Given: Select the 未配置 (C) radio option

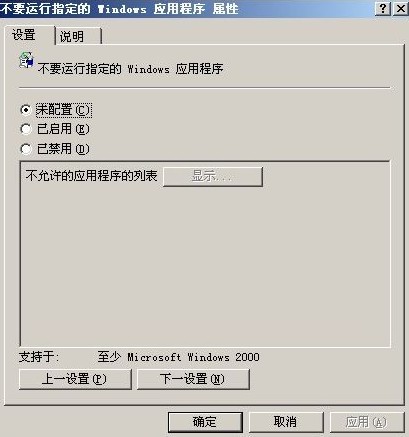Looking at the screenshot, I should coord(56,110).
